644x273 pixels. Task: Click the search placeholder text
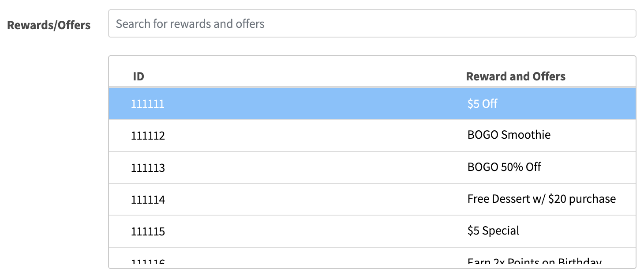click(190, 23)
